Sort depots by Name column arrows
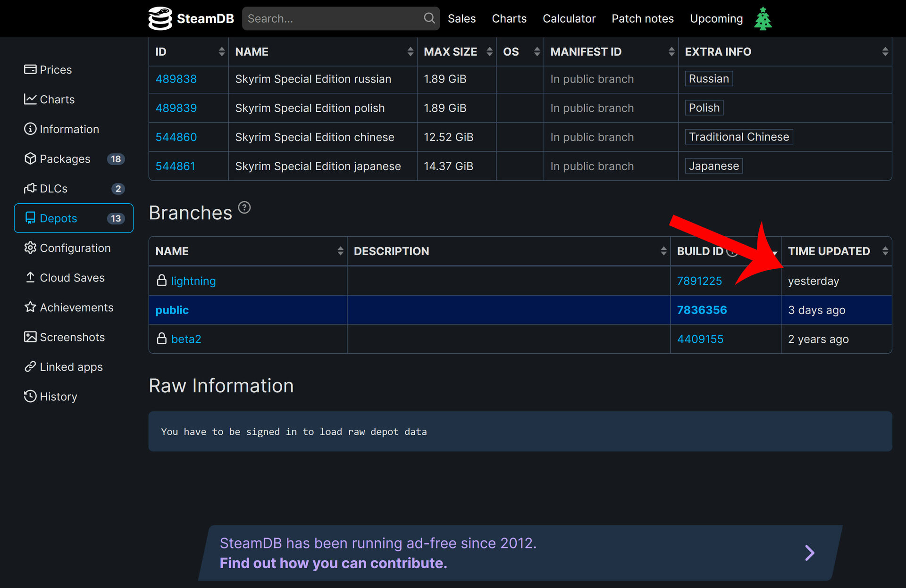906x588 pixels. click(x=410, y=52)
